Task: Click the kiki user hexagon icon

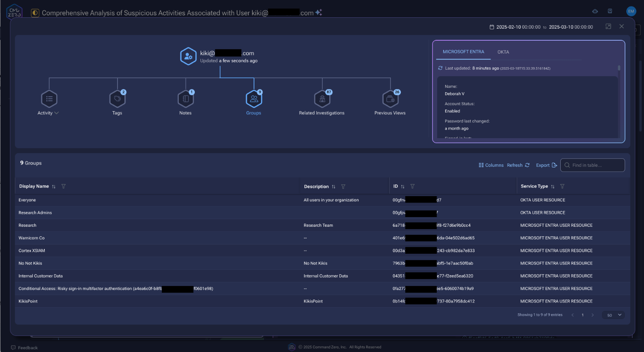Action: pos(188,56)
